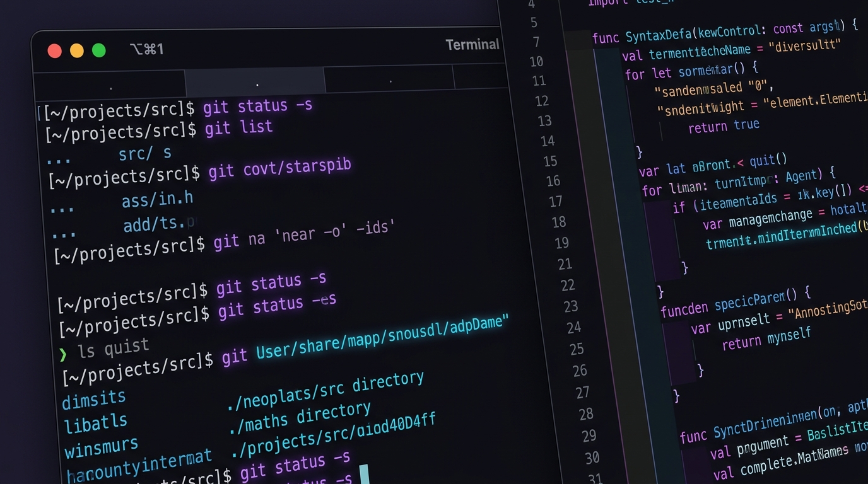The image size is (868, 484).
Task: Click the ⌥⌘1 shortcut badge in the title bar
Action: click(147, 49)
